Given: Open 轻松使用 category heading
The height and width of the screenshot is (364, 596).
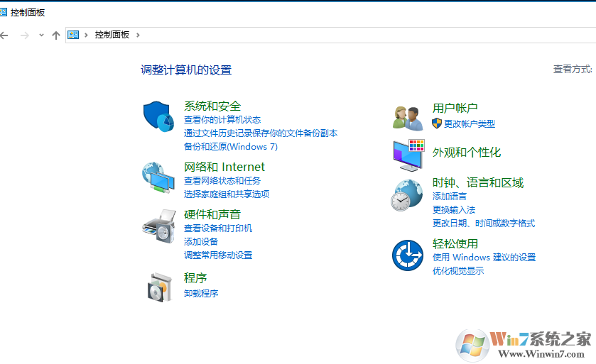Looking at the screenshot, I should (x=455, y=243).
